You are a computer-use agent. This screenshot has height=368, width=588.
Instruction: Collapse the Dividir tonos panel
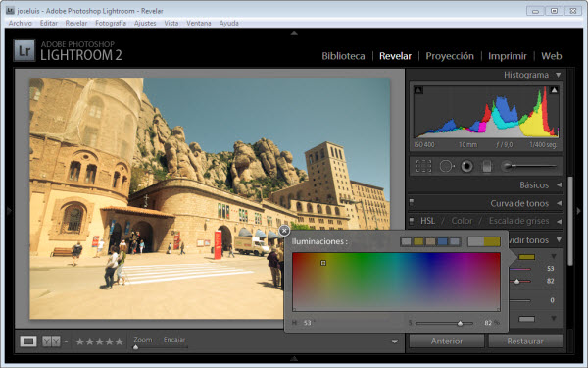tap(559, 239)
